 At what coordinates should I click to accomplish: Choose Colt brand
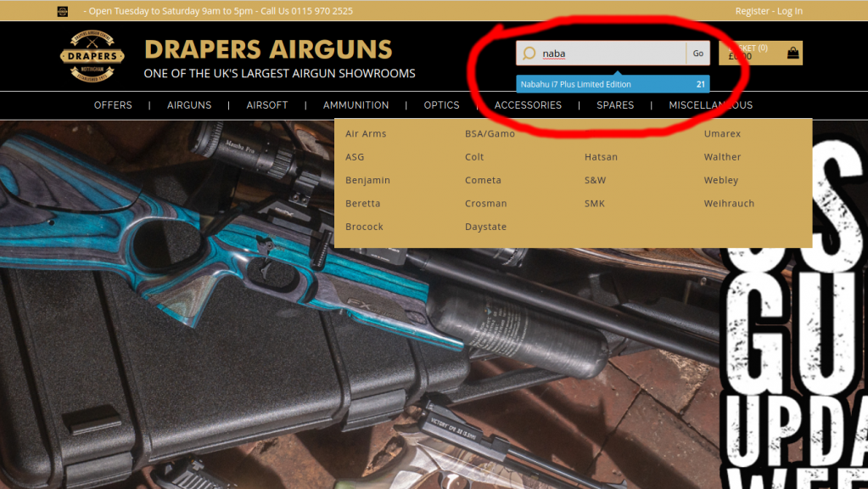[x=474, y=157]
